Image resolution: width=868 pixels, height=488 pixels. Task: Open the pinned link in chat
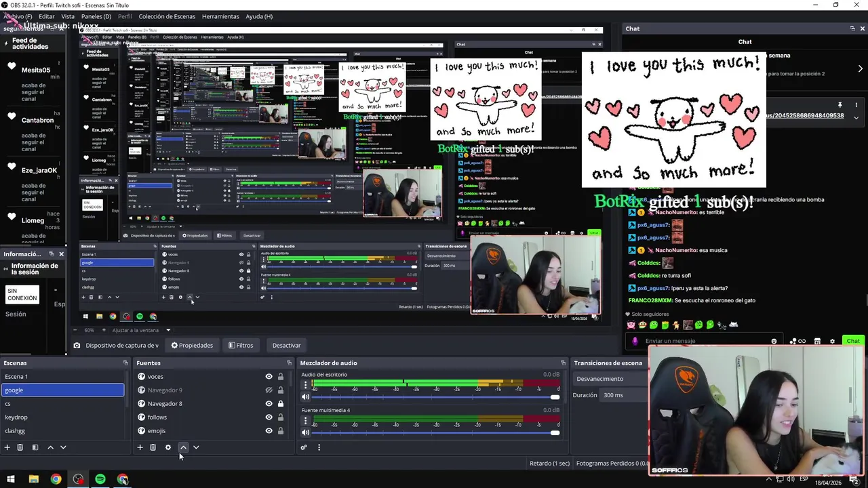tap(805, 116)
